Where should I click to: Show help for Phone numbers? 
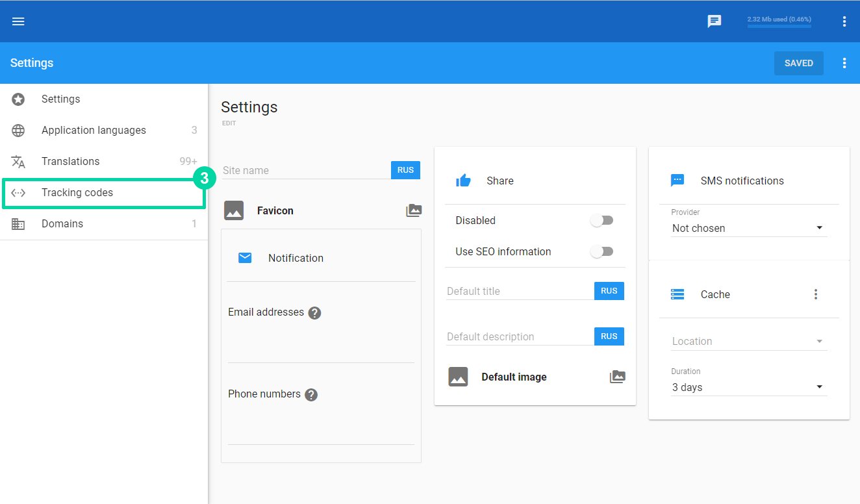click(311, 395)
